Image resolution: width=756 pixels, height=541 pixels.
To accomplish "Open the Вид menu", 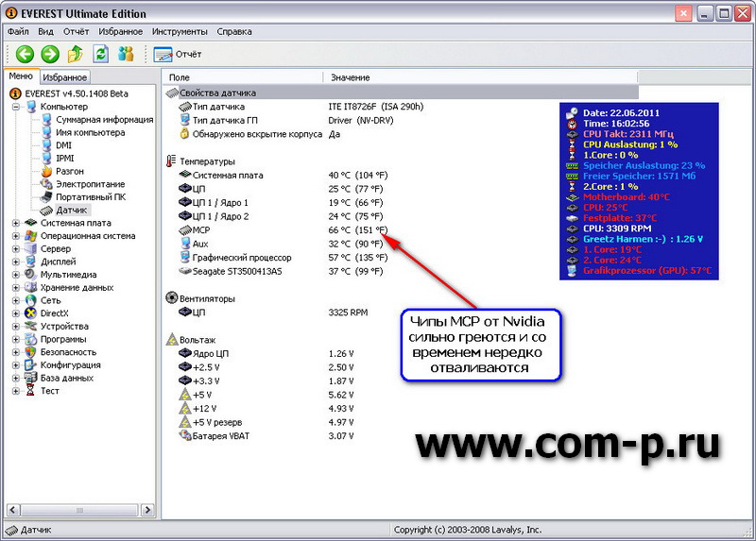I will 45,32.
